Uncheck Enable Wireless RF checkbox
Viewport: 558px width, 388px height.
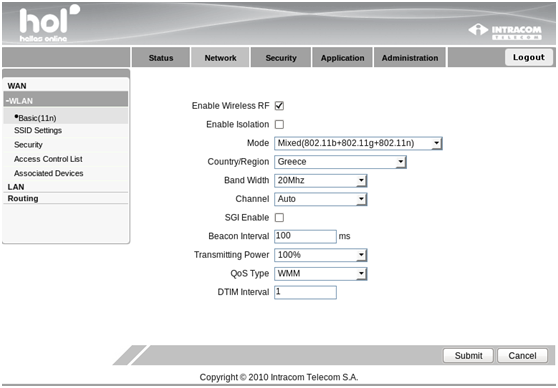(279, 106)
